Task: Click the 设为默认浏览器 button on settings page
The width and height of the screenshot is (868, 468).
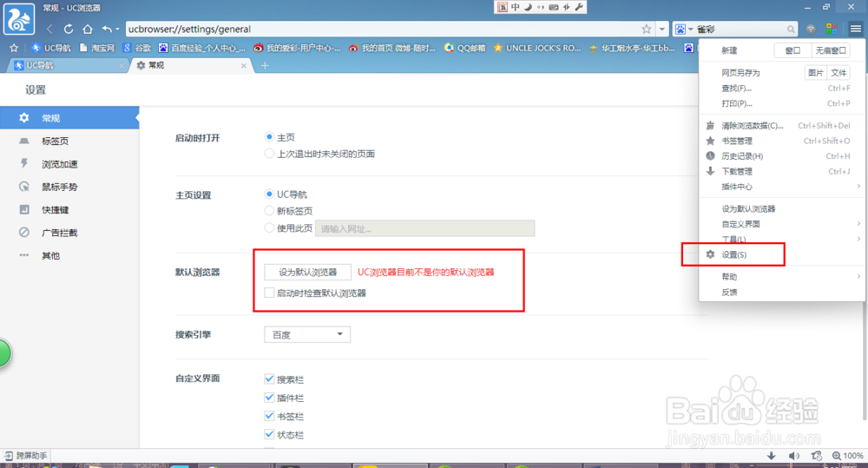Action: click(x=308, y=272)
